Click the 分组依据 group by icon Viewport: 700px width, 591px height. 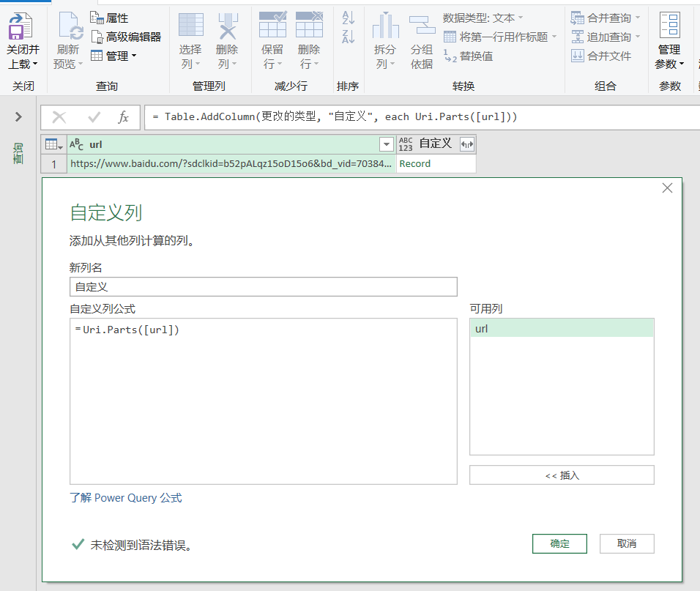422,26
